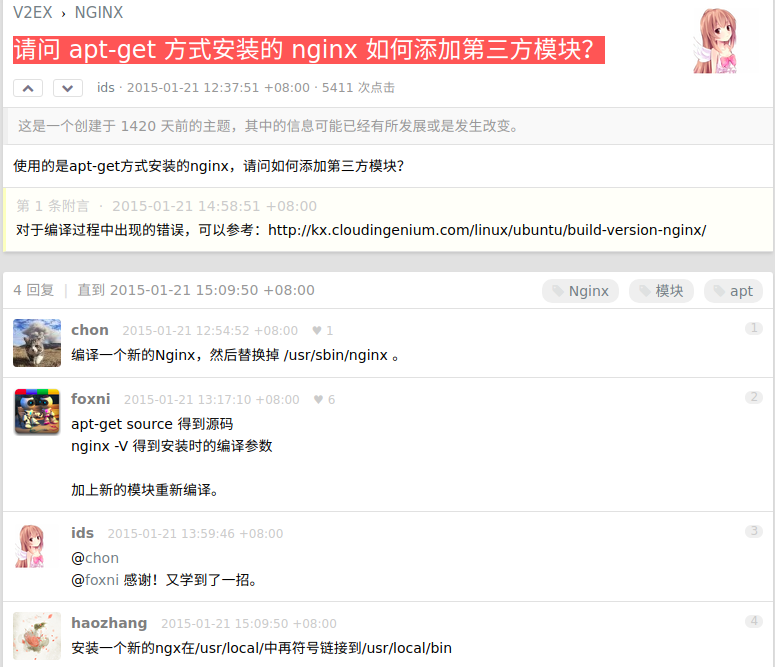Open chon's cat avatar
Image resolution: width=775 pixels, height=667 pixels.
(37, 343)
